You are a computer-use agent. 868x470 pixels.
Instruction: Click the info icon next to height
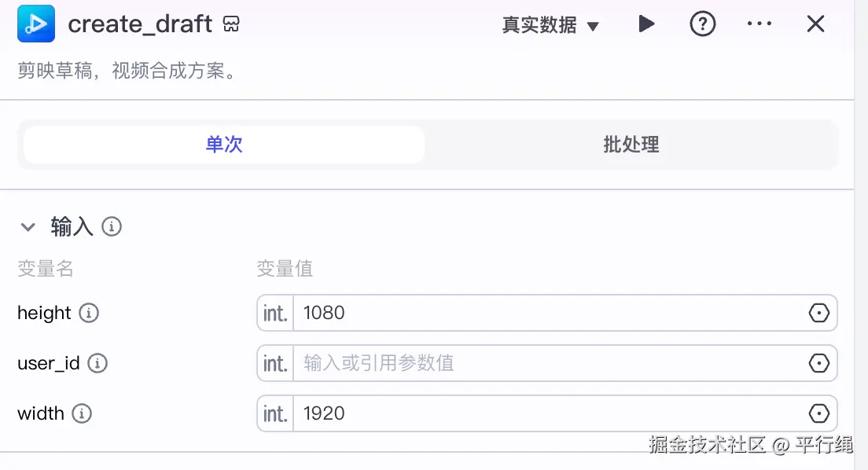click(x=89, y=313)
